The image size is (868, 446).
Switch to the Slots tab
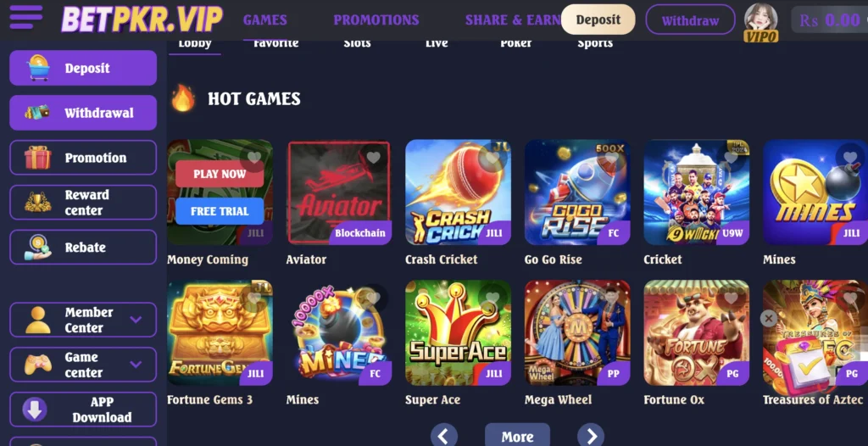coord(357,43)
